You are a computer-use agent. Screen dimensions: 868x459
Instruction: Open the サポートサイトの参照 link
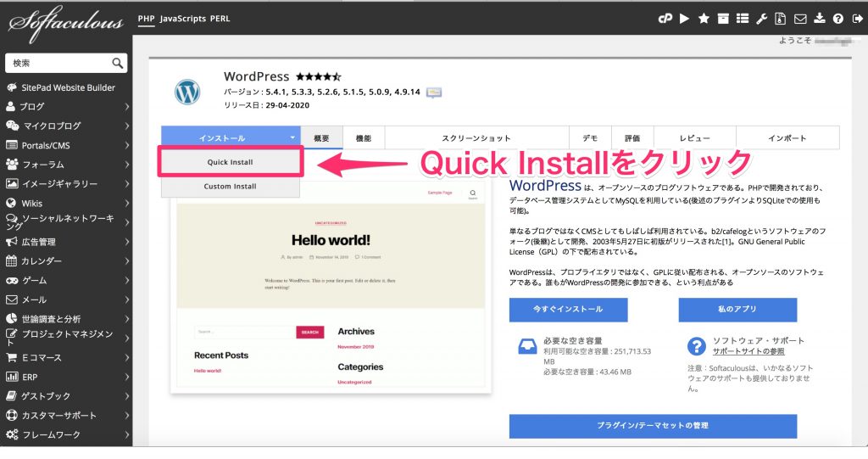tap(748, 351)
